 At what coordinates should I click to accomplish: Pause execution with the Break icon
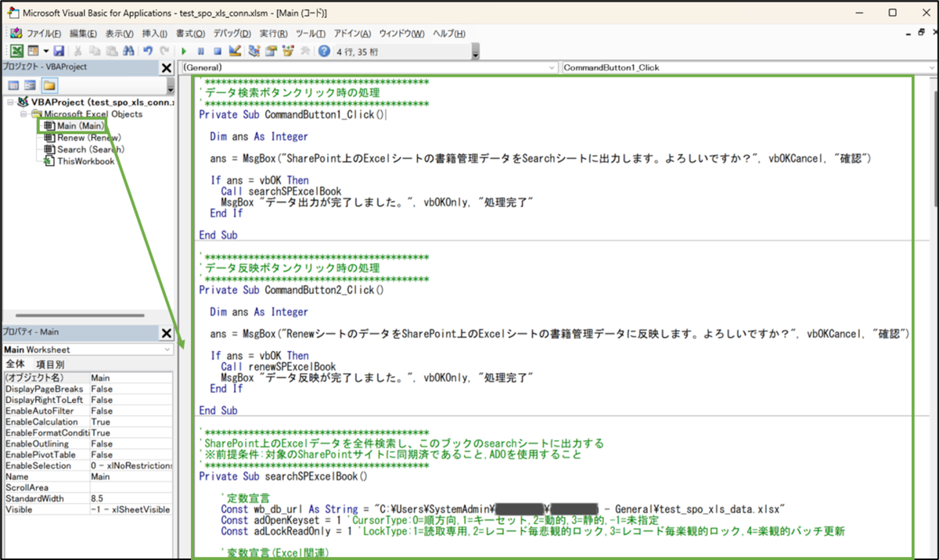tap(201, 51)
